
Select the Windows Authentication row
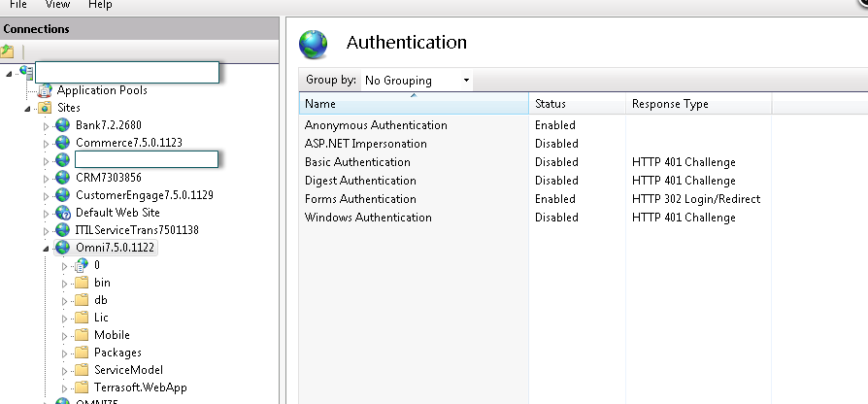point(368,218)
